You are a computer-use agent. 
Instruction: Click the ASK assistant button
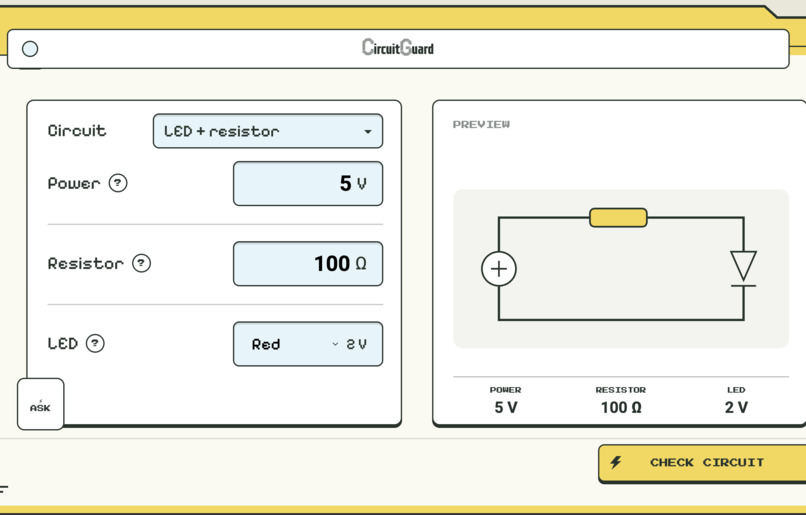(41, 404)
